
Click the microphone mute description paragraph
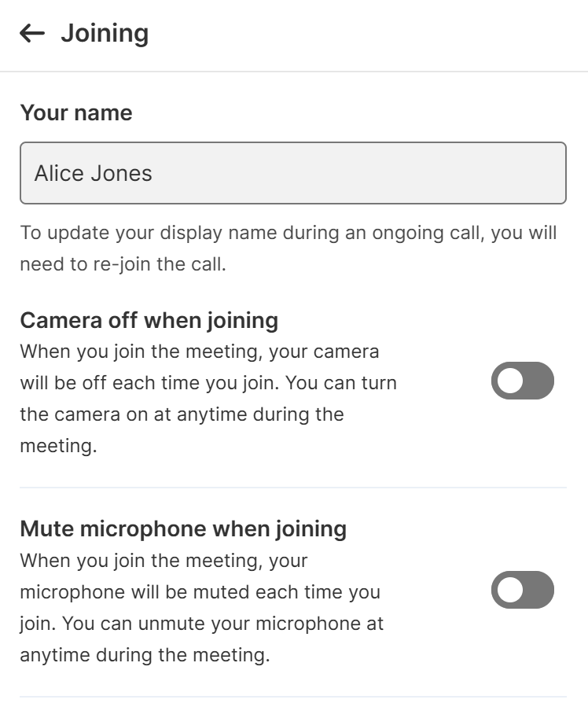click(201, 607)
